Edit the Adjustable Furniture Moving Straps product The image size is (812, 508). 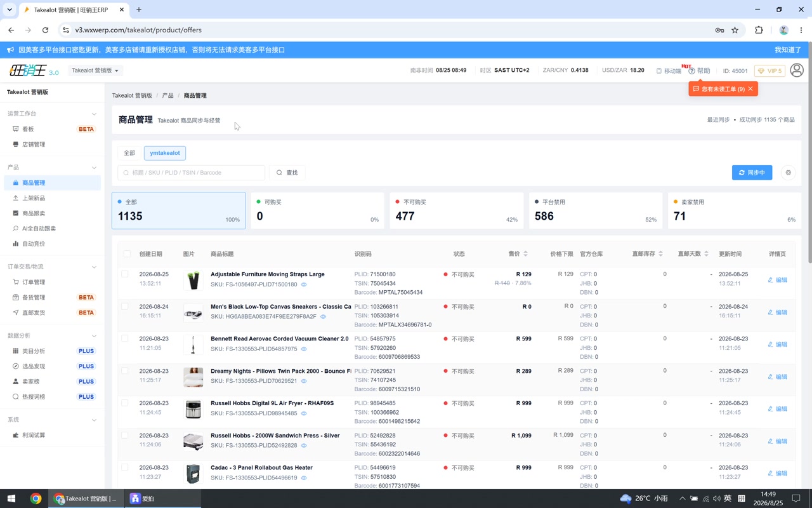778,280
